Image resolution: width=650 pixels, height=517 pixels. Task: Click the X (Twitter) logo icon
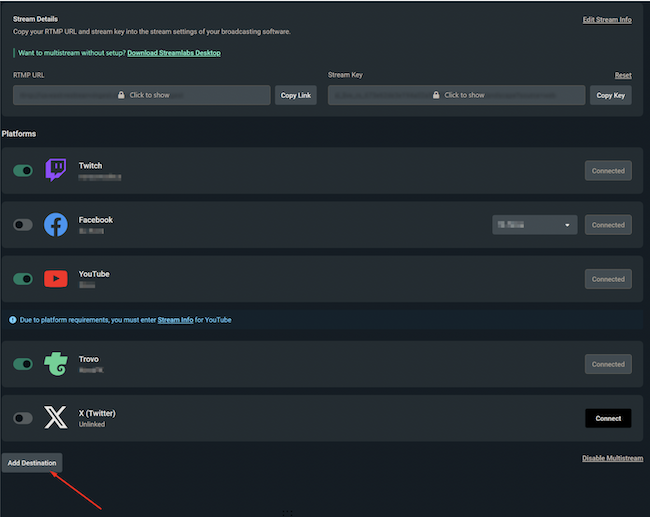pos(56,417)
